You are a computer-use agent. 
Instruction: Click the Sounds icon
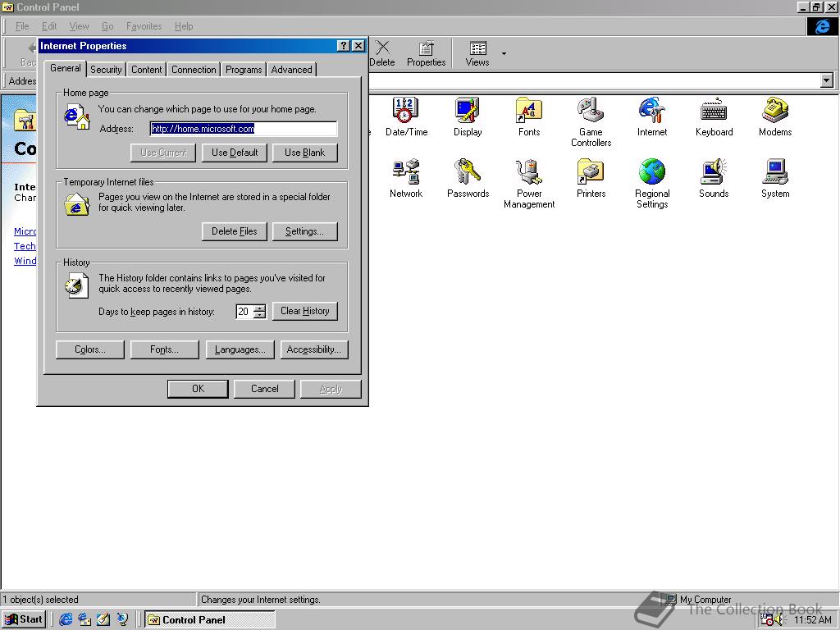[x=714, y=172]
